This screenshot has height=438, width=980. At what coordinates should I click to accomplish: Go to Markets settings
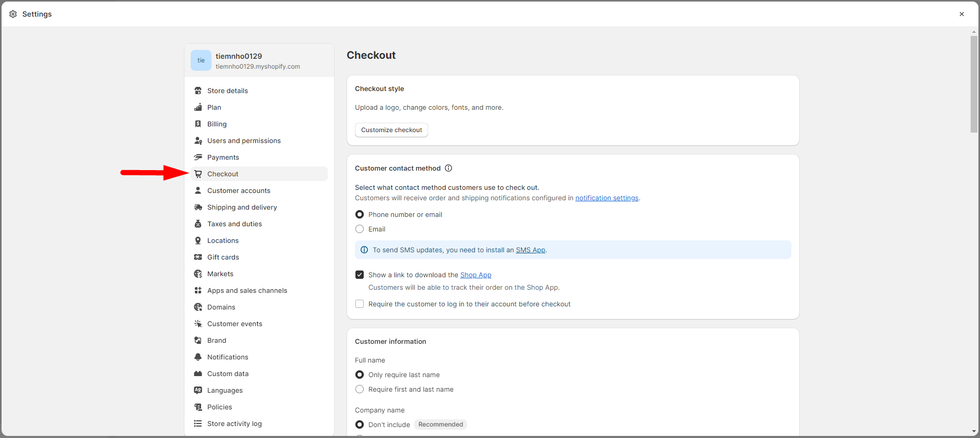point(259,274)
